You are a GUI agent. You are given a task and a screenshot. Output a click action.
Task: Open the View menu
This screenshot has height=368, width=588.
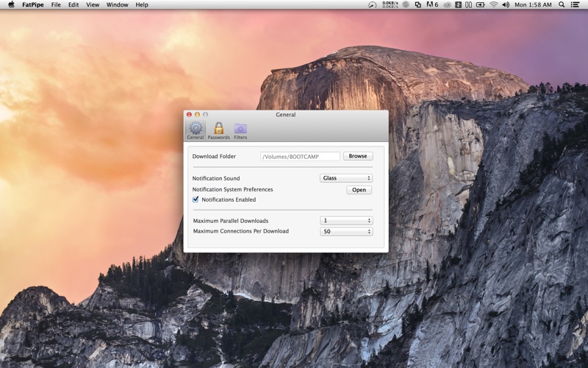click(x=93, y=4)
